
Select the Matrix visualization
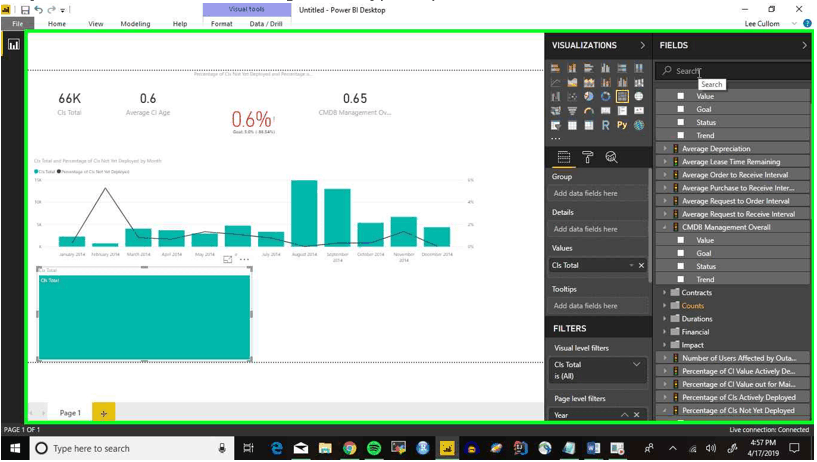pyautogui.click(x=589, y=125)
